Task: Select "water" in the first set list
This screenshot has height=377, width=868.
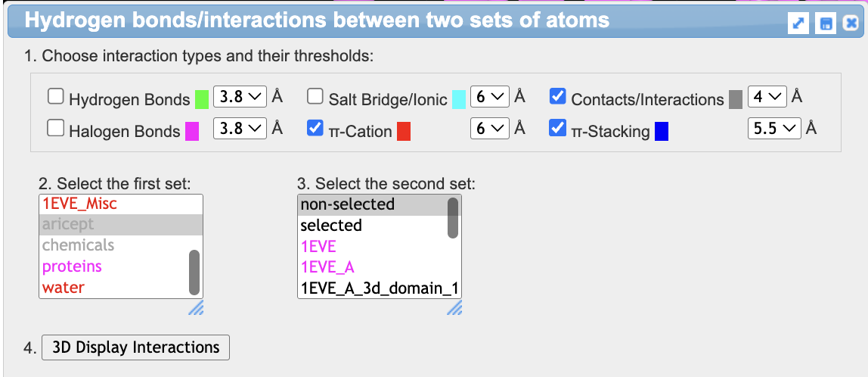Action: tap(64, 288)
